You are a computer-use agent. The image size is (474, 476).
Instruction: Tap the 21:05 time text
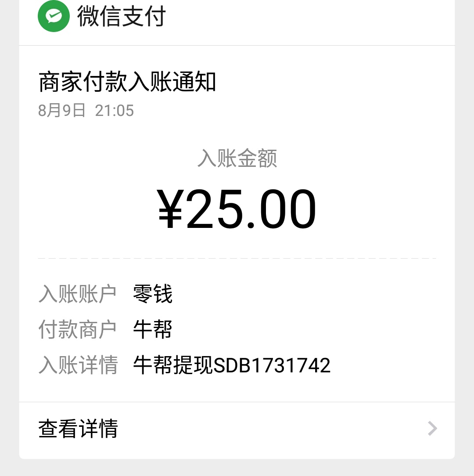pyautogui.click(x=115, y=111)
